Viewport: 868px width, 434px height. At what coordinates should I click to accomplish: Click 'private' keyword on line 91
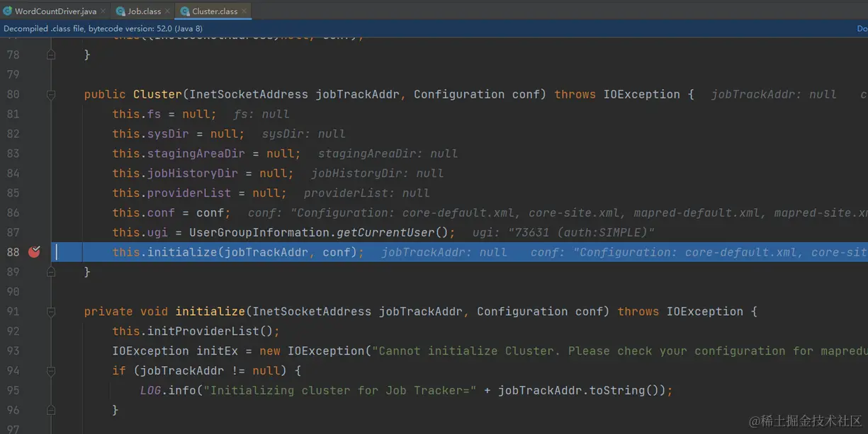(x=108, y=312)
